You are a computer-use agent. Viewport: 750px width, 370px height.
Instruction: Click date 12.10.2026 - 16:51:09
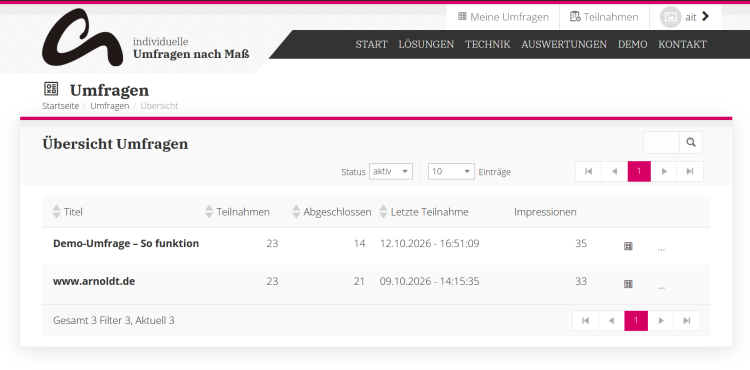click(430, 243)
